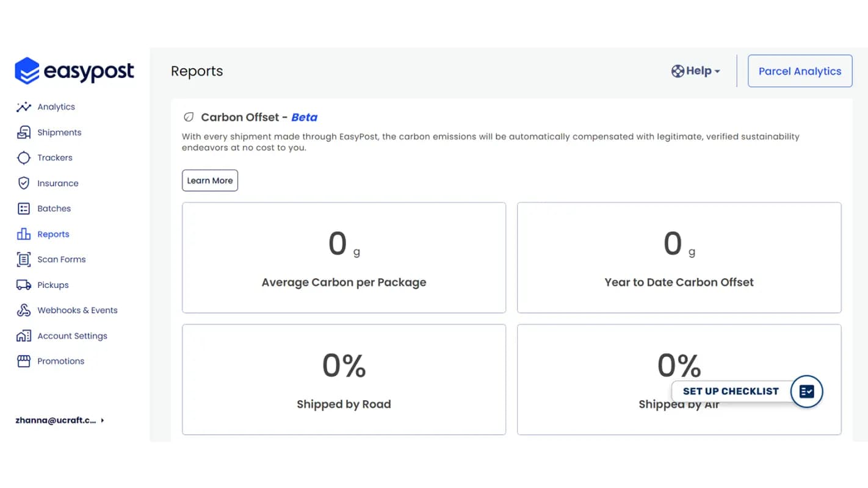
Task: Click the EasyPost logo
Action: (x=74, y=71)
